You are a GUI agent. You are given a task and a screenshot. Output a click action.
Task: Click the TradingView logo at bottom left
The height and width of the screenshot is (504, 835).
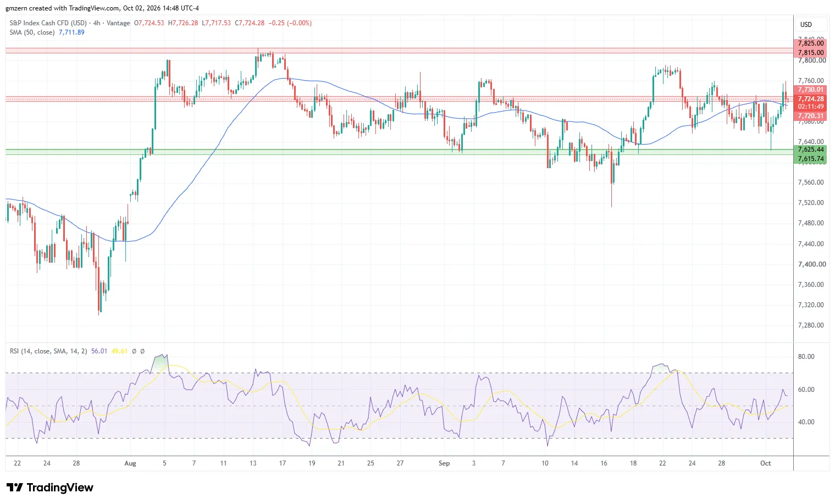point(50,488)
